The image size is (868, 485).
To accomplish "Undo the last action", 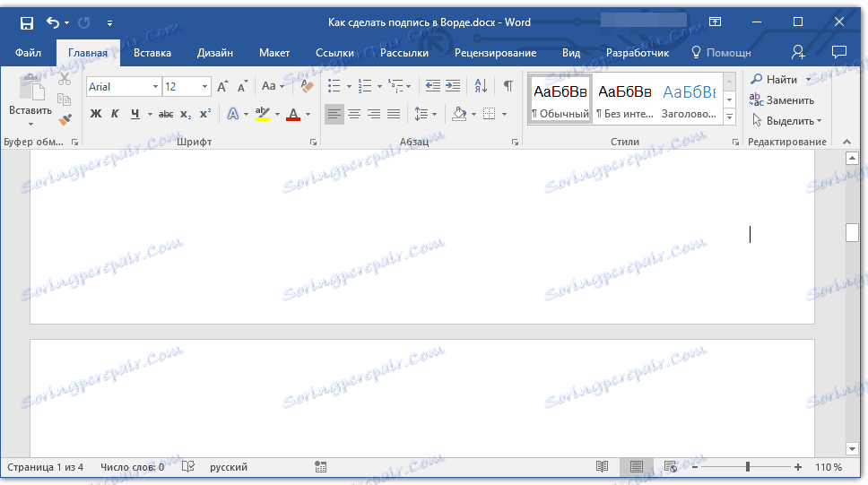I will [x=53, y=22].
